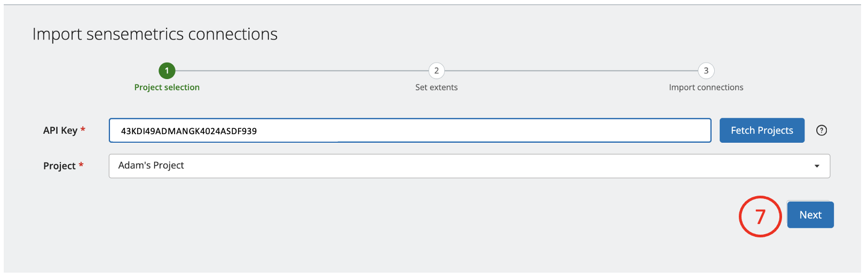Image resolution: width=868 pixels, height=278 pixels.
Task: Click the entered API key text 43KDI49ADMANGK4024ASDF939
Action: pos(189,131)
